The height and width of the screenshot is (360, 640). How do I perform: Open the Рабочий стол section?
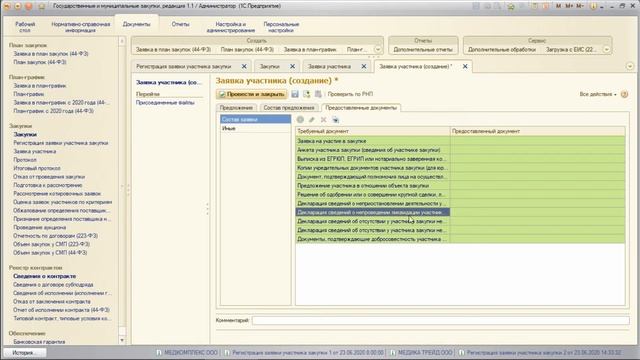25,27
